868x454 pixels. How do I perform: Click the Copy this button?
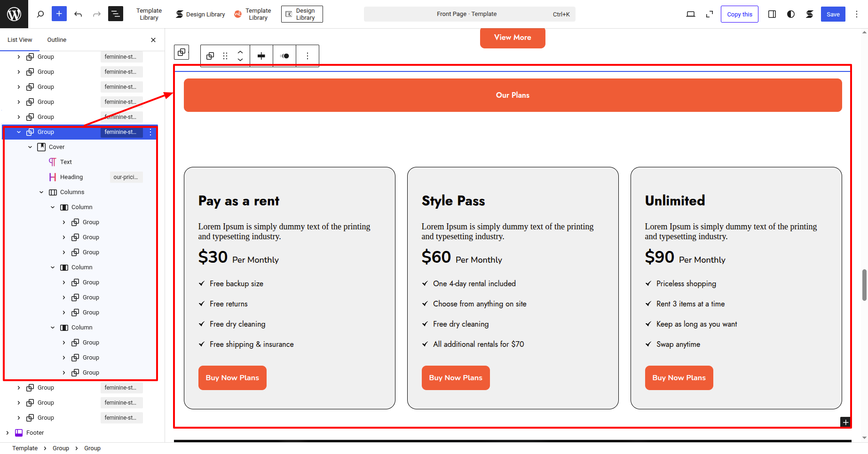tap(739, 14)
